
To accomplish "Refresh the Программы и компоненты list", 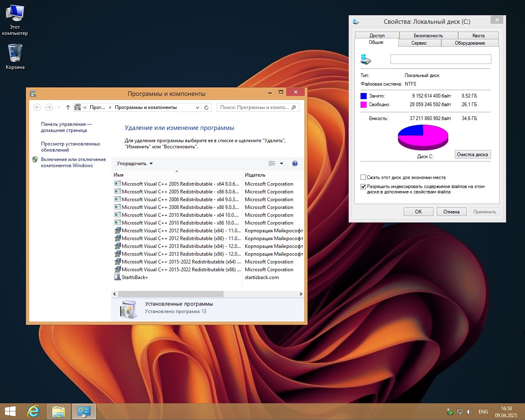I will coord(206,107).
